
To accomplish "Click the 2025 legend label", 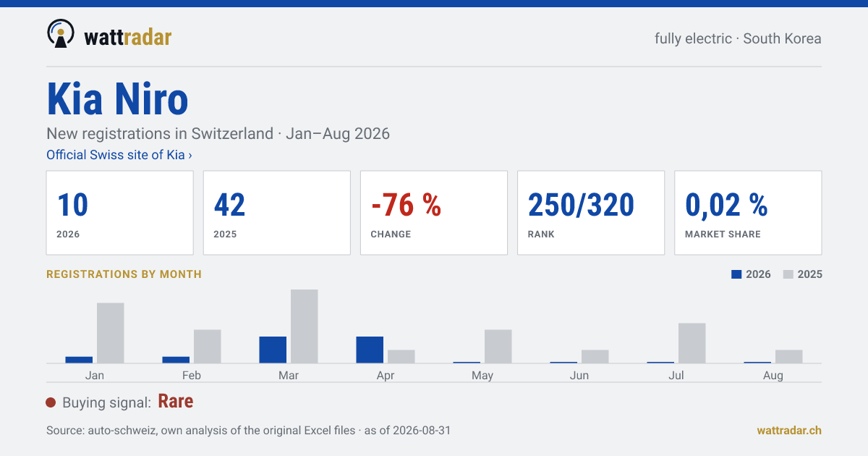I will (x=810, y=274).
